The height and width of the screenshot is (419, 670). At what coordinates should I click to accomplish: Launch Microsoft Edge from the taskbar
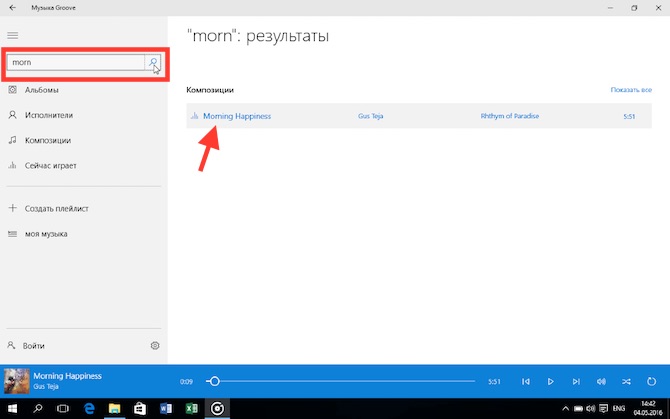pos(89,409)
